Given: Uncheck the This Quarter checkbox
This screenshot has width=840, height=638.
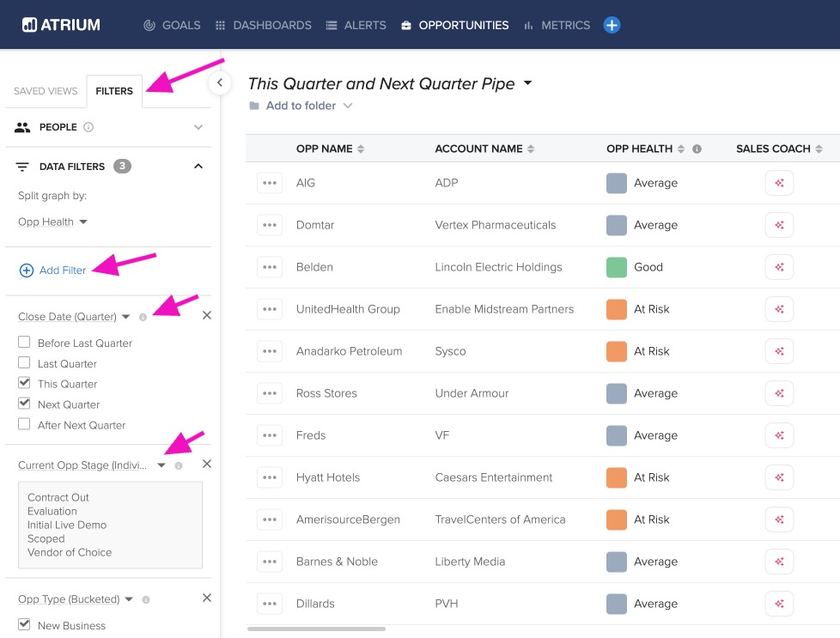Looking at the screenshot, I should (x=24, y=383).
